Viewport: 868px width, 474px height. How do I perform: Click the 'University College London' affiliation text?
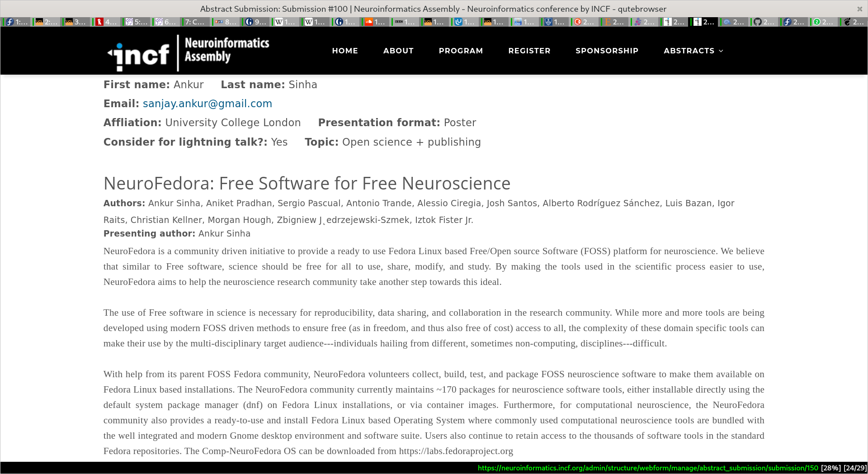click(x=233, y=123)
